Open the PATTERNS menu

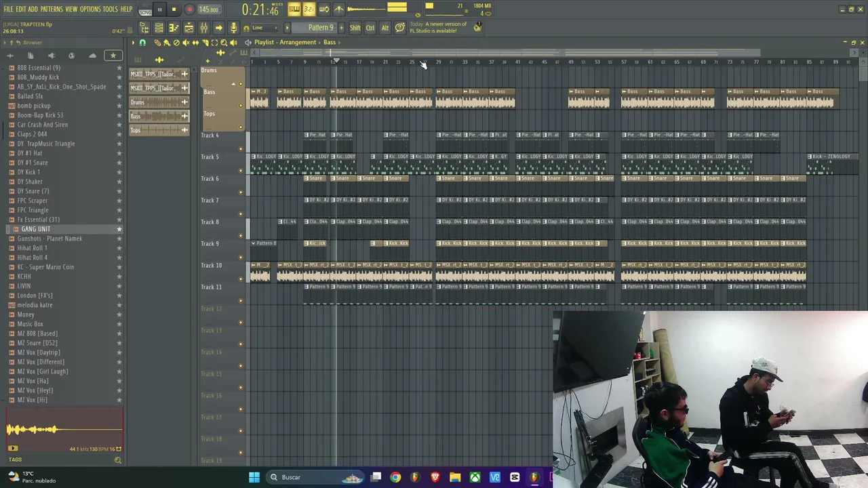pyautogui.click(x=52, y=9)
